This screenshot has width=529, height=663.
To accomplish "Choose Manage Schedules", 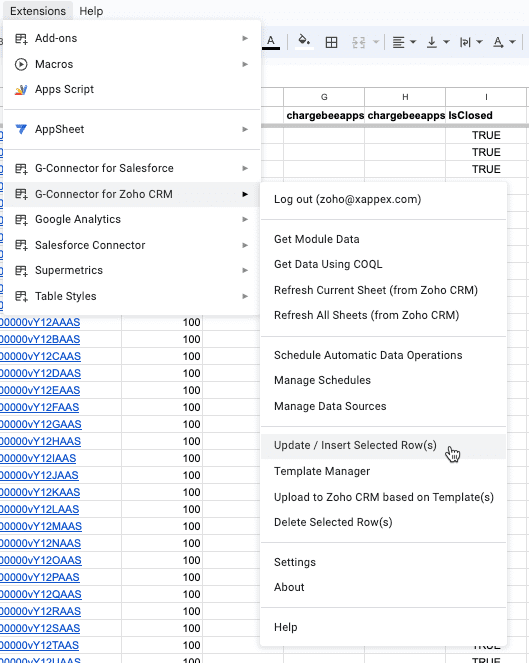I will click(383, 380).
